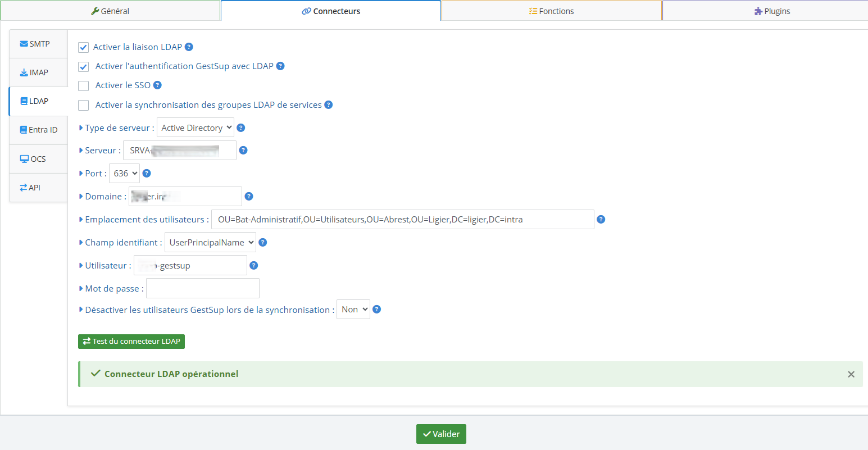Open the Entra ID connector tab
The height and width of the screenshot is (450, 868).
39,130
